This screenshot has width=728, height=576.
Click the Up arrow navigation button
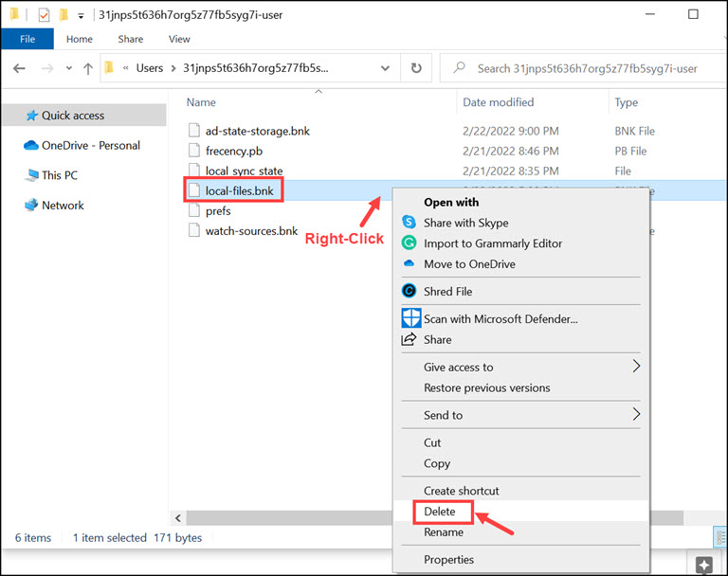(88, 68)
